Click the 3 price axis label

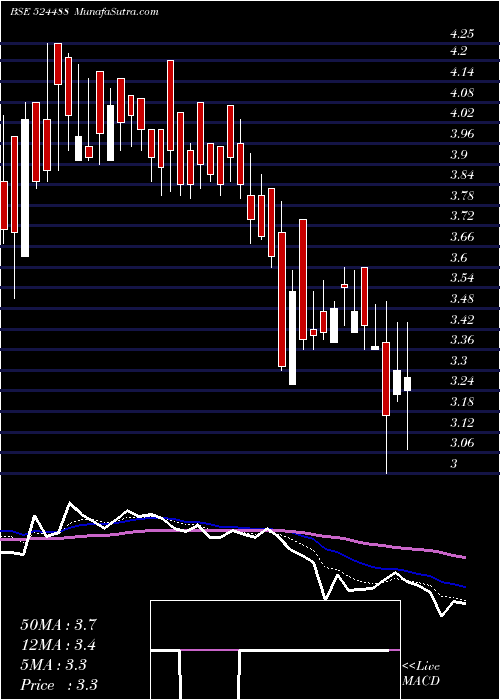pos(454,463)
